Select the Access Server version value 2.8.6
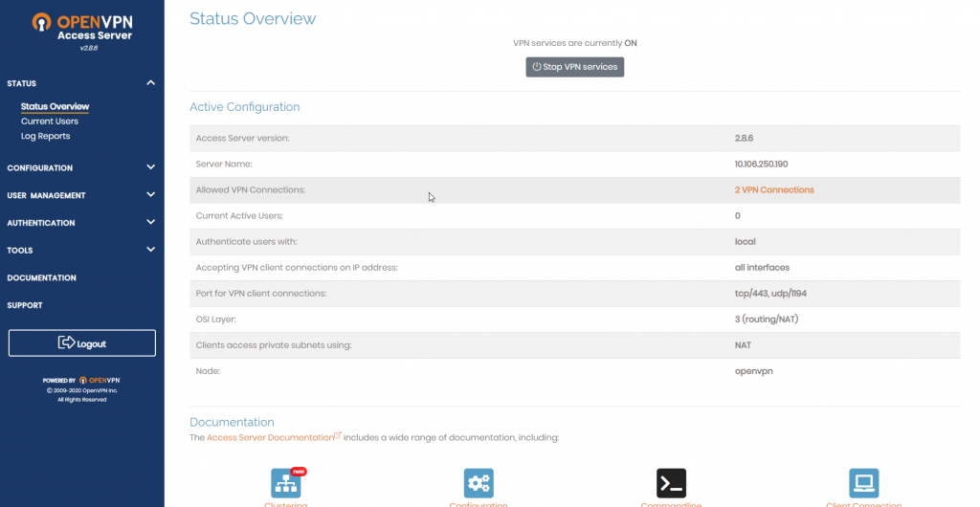This screenshot has height=507, width=980. (744, 138)
